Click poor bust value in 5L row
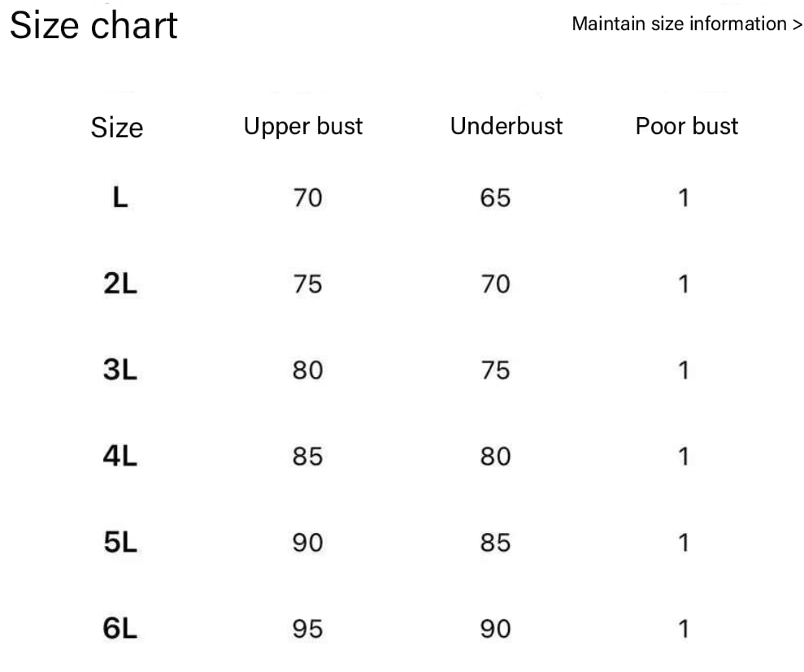 point(684,542)
